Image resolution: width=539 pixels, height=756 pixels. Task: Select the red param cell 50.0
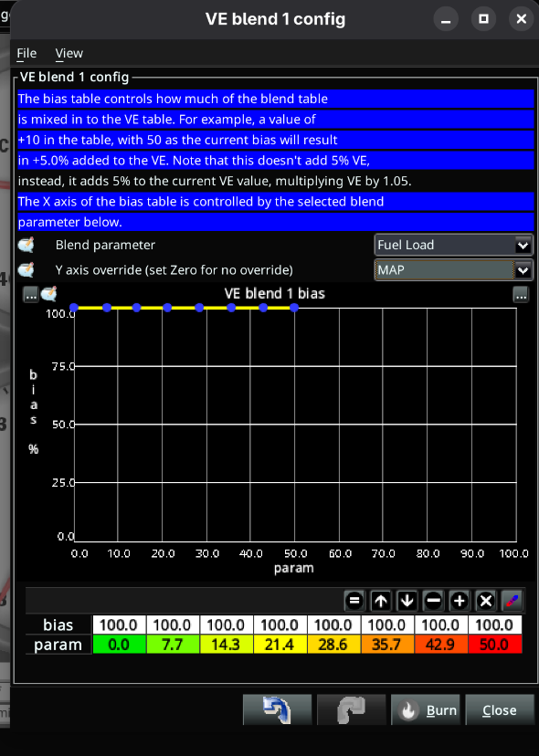(x=494, y=645)
